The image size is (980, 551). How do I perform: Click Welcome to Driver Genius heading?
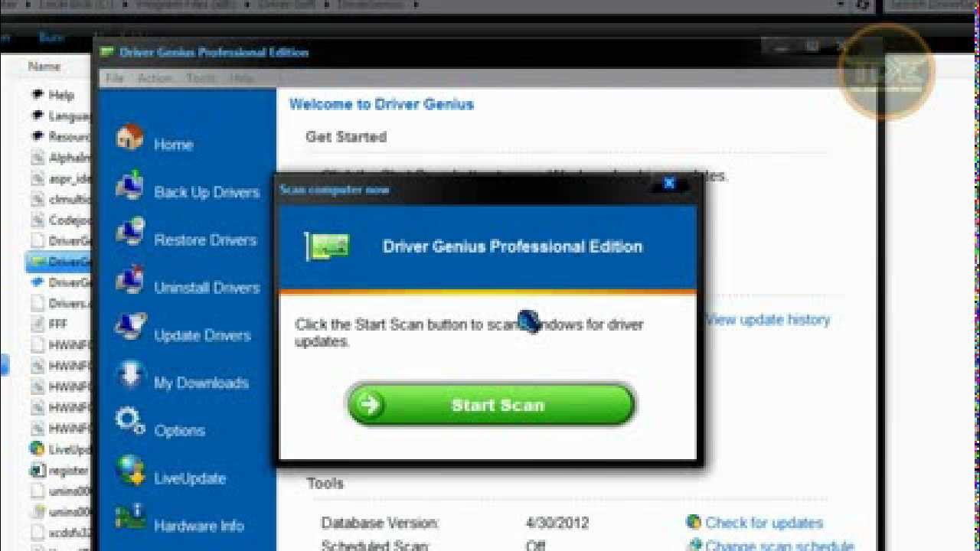pyautogui.click(x=381, y=104)
